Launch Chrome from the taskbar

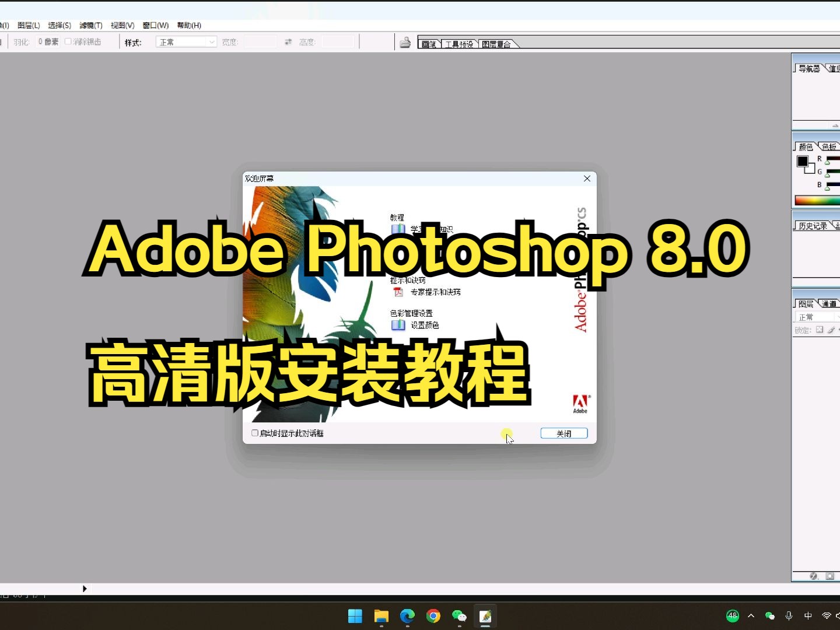(x=433, y=617)
